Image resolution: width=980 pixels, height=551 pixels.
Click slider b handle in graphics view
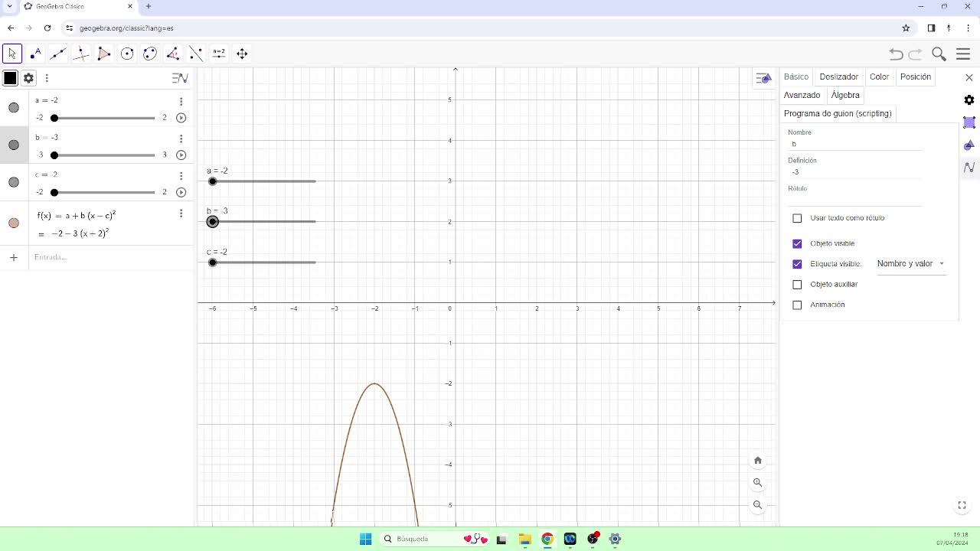[x=213, y=222]
